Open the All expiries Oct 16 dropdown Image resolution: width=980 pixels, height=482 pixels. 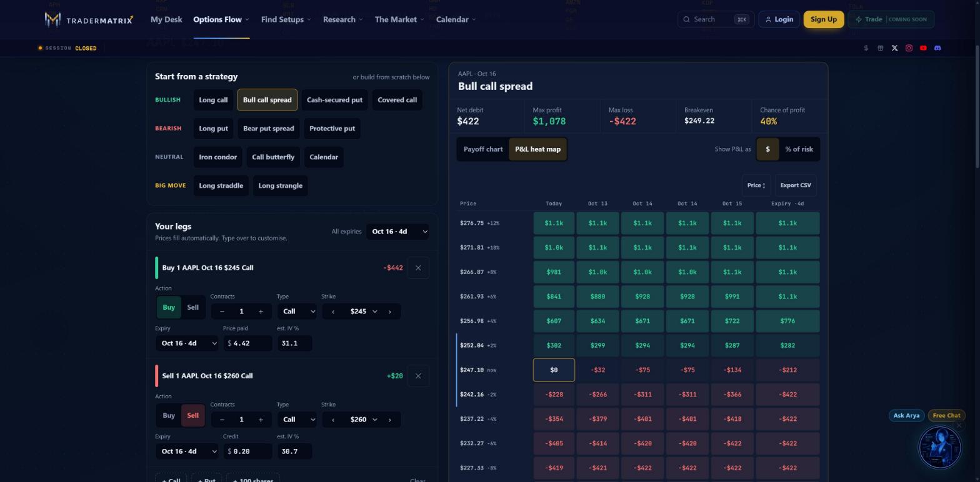(x=398, y=232)
